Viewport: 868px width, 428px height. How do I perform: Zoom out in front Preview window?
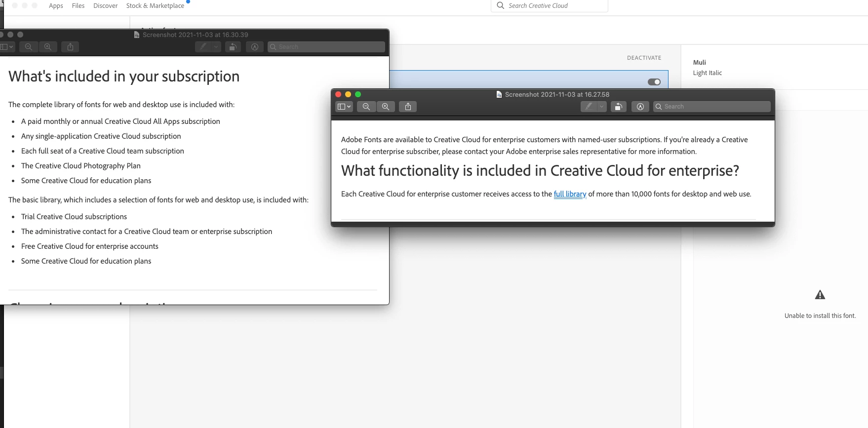pos(366,107)
